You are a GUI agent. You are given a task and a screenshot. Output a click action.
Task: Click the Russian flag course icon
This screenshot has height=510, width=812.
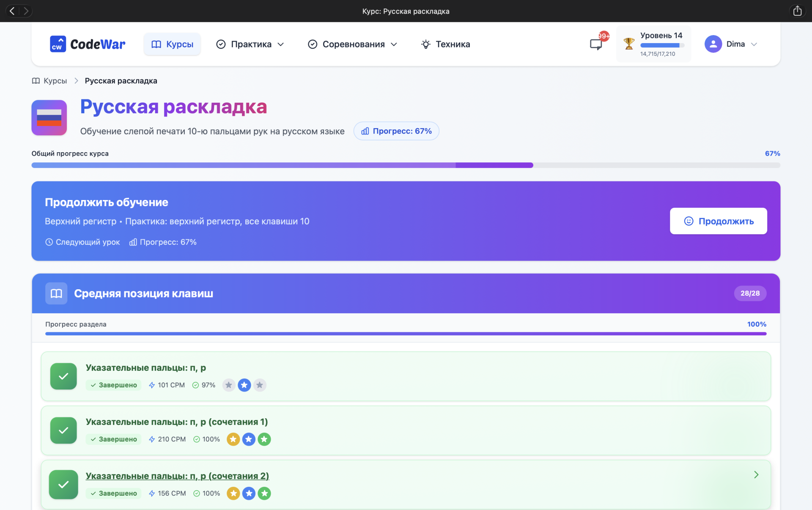pos(49,118)
